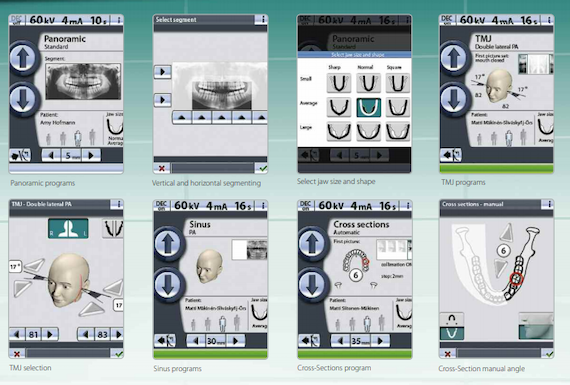570x385 pixels.
Task: Tap the DEC indicator on the 10 s Panoramic screen
Action: 16,20
